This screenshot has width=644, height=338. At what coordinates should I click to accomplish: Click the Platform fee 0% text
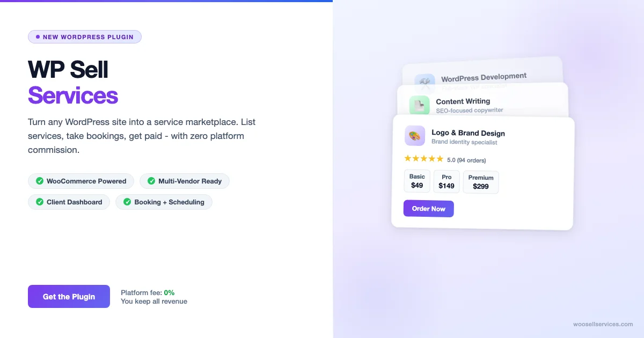click(148, 292)
